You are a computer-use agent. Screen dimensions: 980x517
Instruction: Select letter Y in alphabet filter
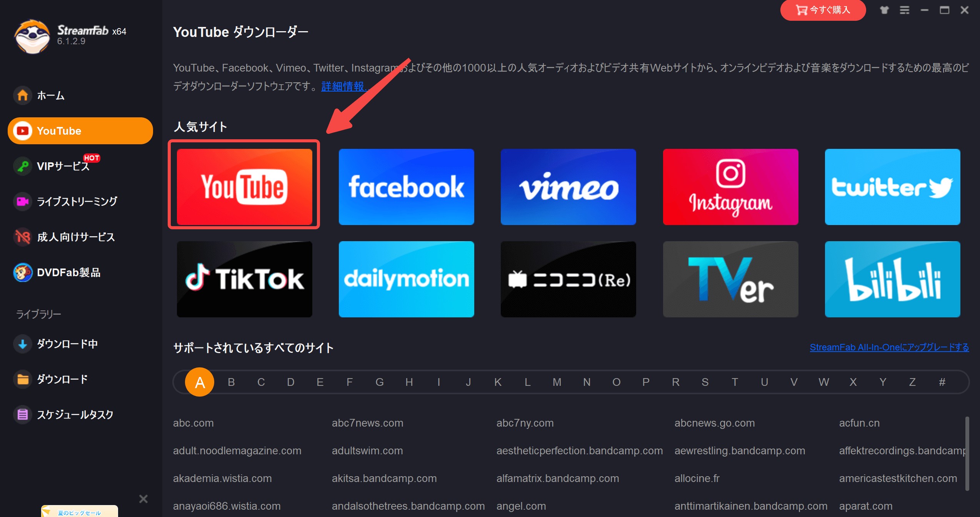pos(883,382)
